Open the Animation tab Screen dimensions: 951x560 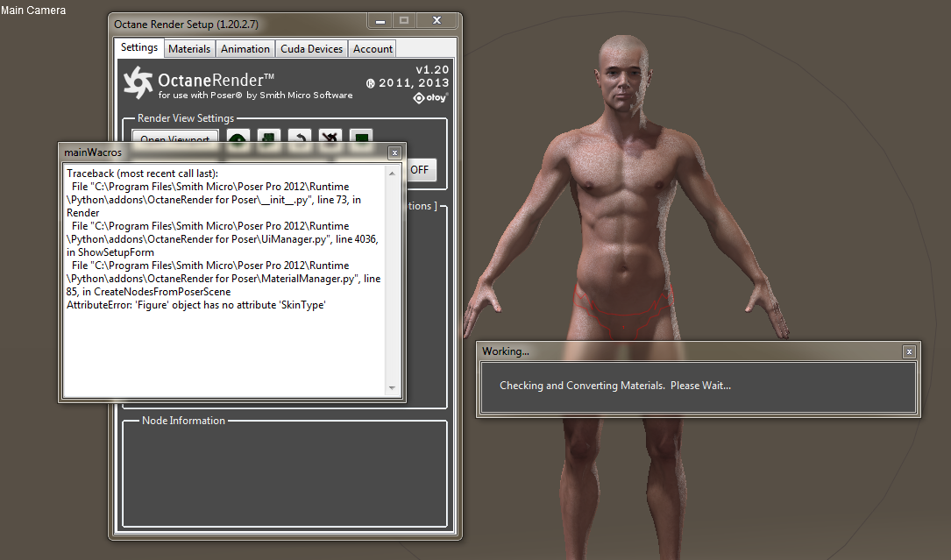click(245, 48)
